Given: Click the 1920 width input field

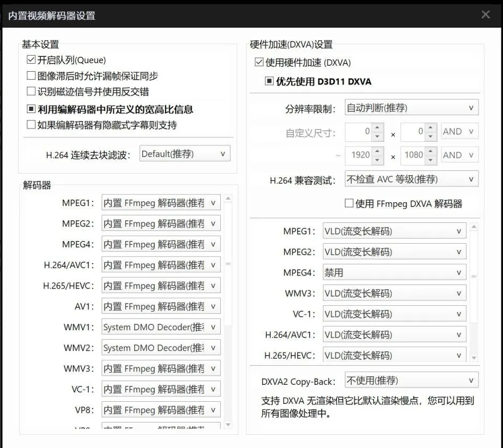Looking at the screenshot, I should point(359,156).
